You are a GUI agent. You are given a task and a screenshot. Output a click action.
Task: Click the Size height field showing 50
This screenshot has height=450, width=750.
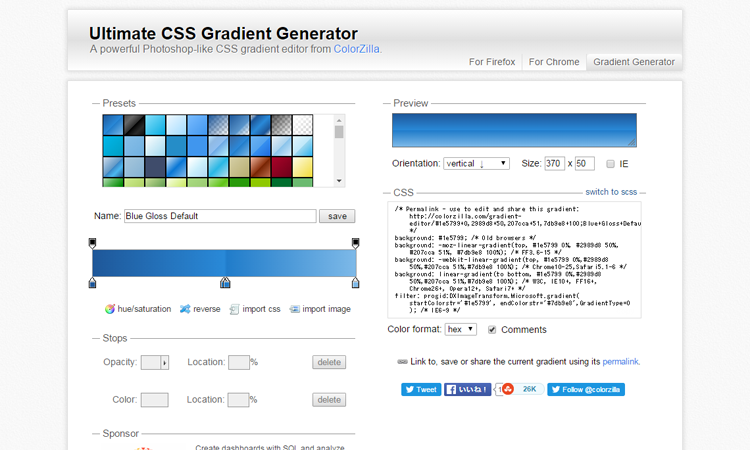(x=585, y=164)
